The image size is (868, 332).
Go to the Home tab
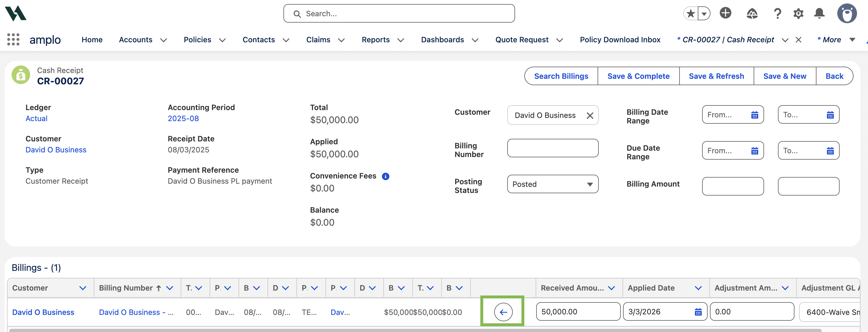(x=92, y=40)
